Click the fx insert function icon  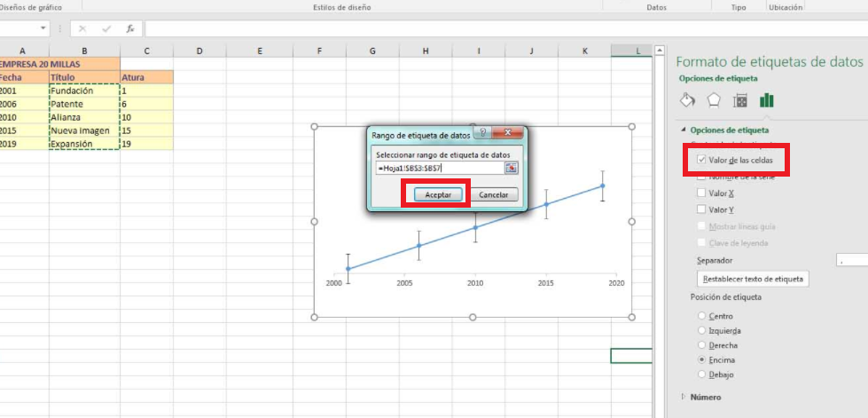click(130, 28)
